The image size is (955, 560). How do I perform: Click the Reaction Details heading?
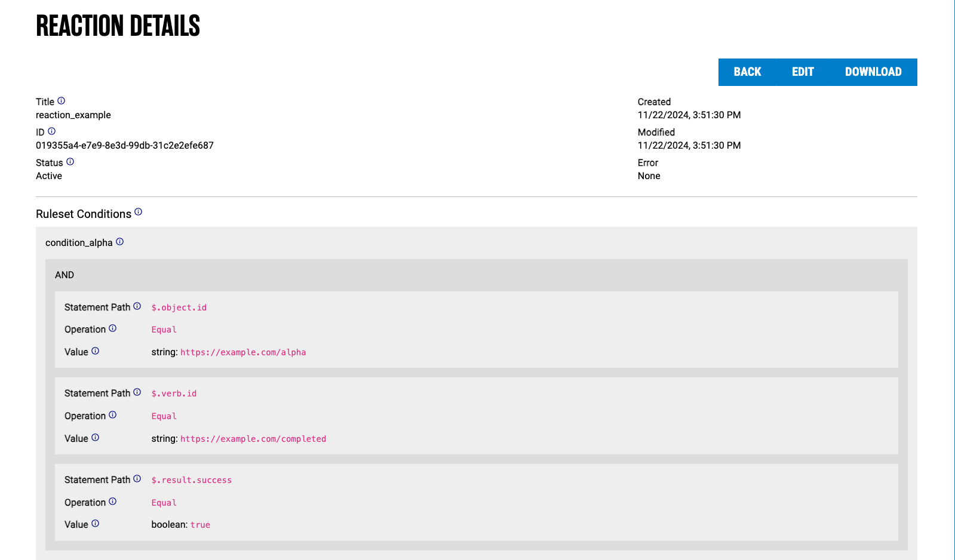pyautogui.click(x=118, y=26)
